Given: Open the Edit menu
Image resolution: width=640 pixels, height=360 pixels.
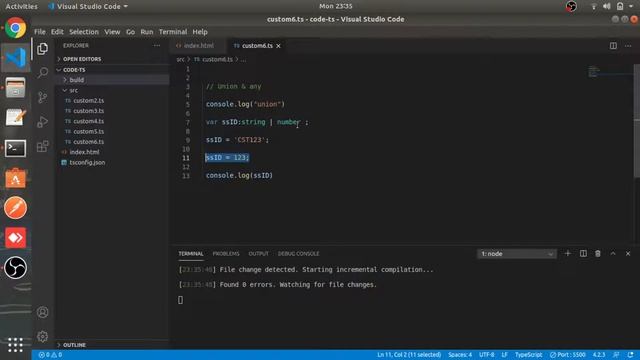Looking at the screenshot, I should pyautogui.click(x=57, y=32).
